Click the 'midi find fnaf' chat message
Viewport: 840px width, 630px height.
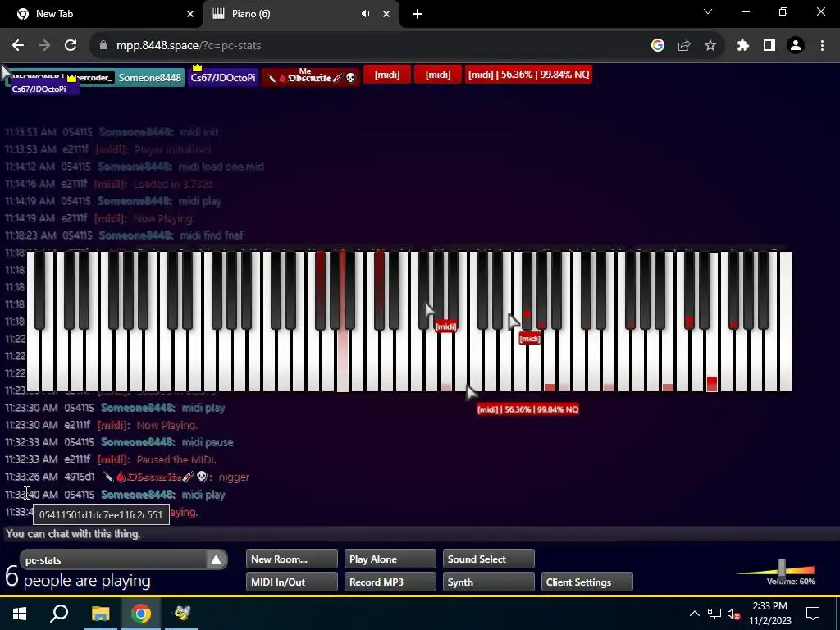tap(212, 235)
